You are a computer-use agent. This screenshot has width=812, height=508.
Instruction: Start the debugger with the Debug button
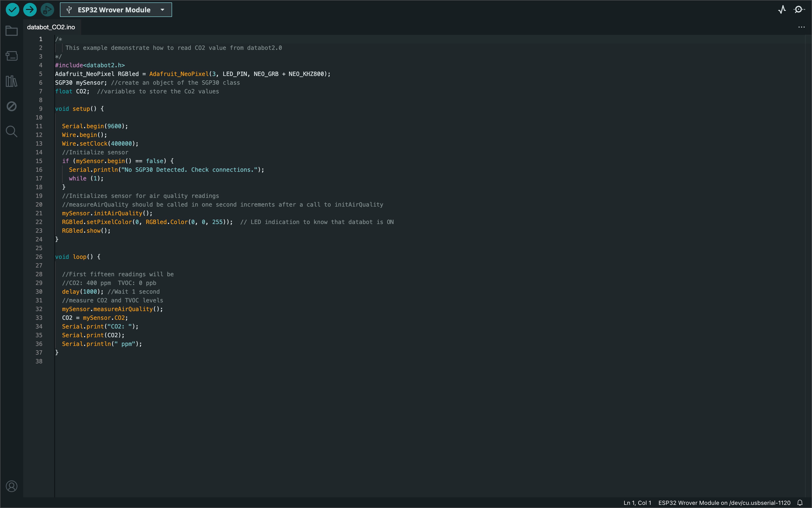[x=47, y=10]
